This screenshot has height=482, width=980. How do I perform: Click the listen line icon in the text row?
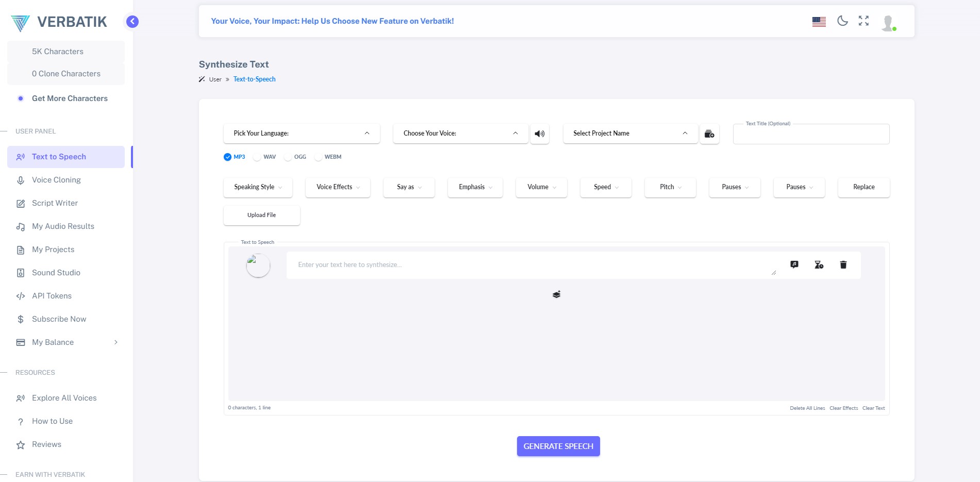point(794,264)
